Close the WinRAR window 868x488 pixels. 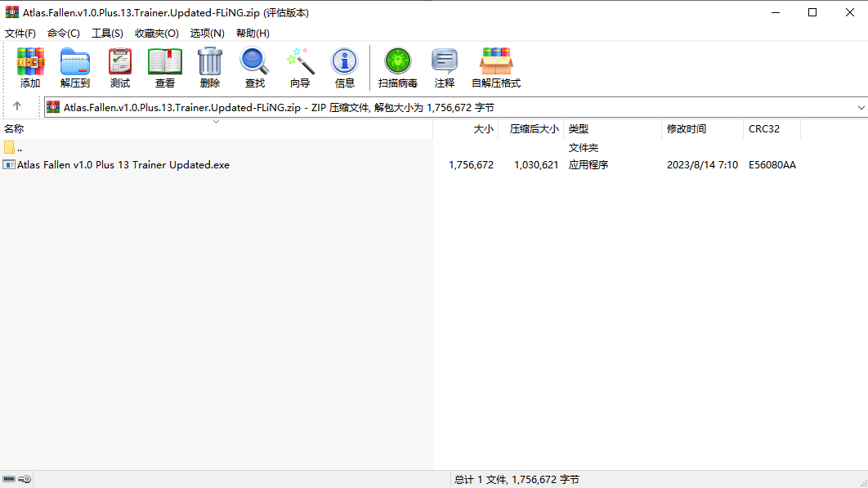(x=850, y=12)
